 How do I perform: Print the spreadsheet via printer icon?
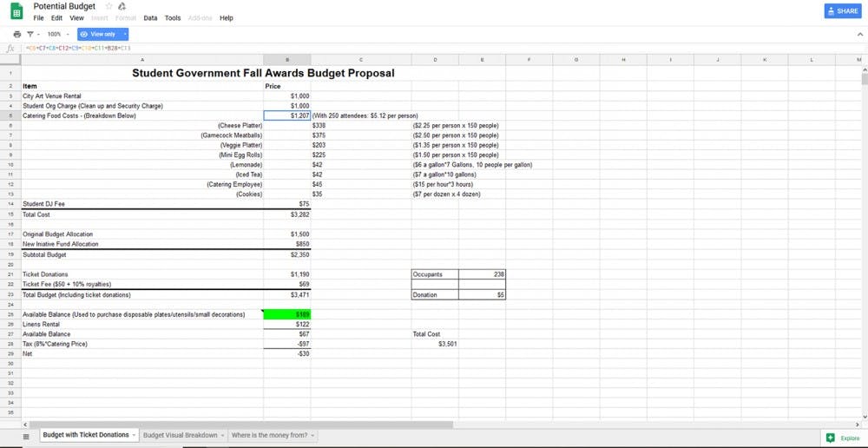(17, 35)
